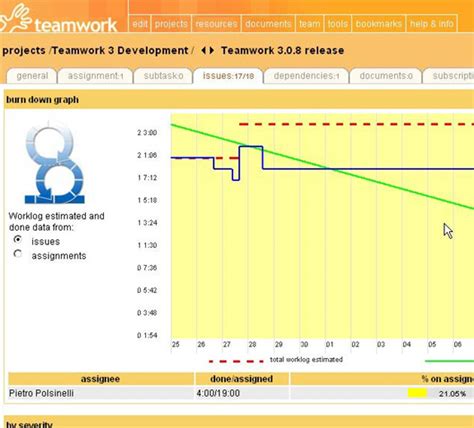
Task: Click Worklog estimated and done data label
Action: [x=56, y=222]
